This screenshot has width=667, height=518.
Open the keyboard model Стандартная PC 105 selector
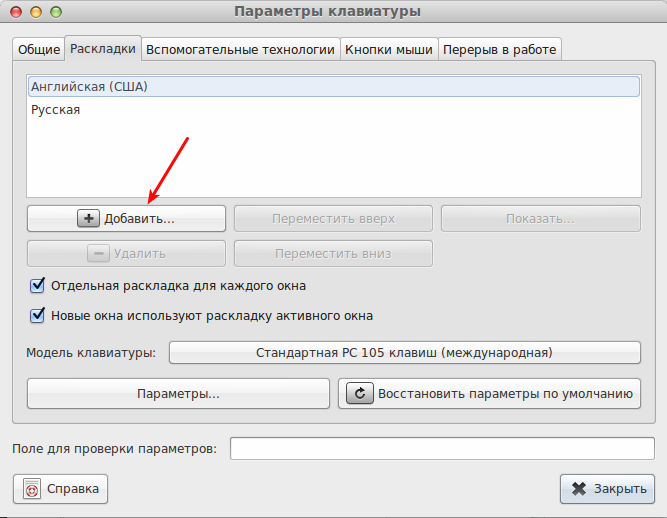click(405, 353)
